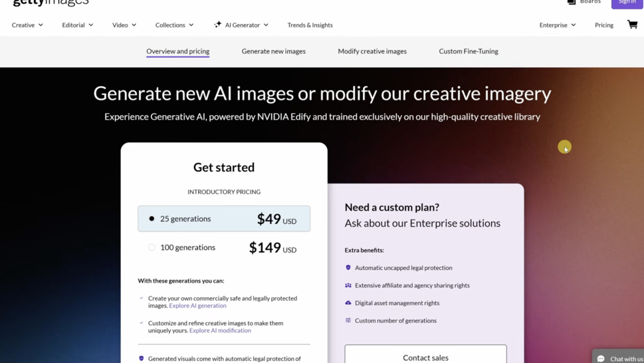Open the Custom Fine-Tuning tab
644x363 pixels.
pos(469,51)
